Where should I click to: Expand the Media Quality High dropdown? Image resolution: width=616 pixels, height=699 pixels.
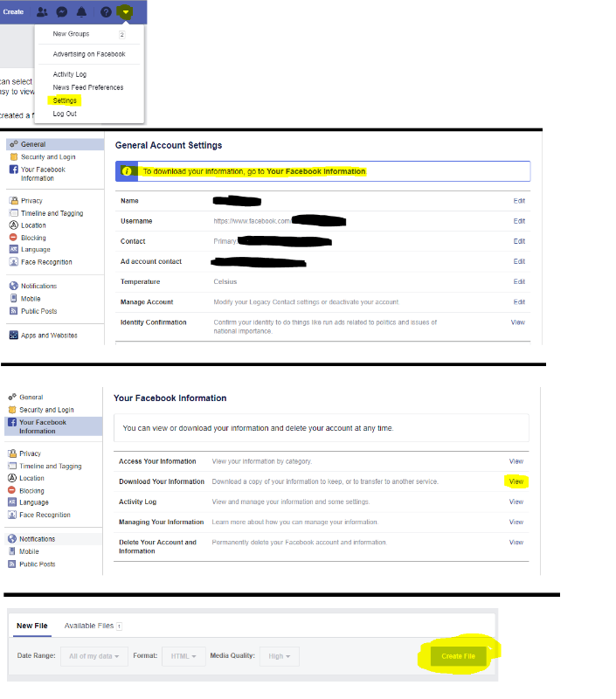tap(280, 656)
